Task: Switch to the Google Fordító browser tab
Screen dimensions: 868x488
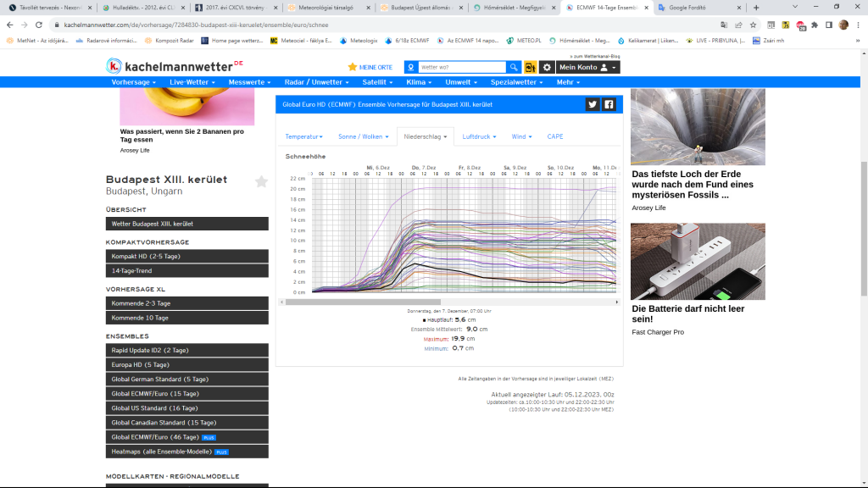Action: [695, 8]
